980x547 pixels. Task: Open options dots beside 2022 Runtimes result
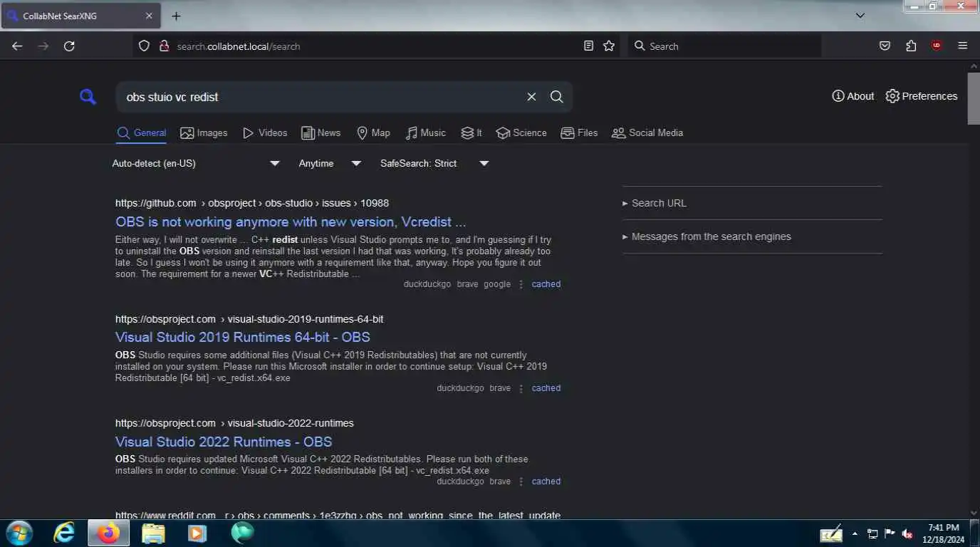click(x=521, y=481)
